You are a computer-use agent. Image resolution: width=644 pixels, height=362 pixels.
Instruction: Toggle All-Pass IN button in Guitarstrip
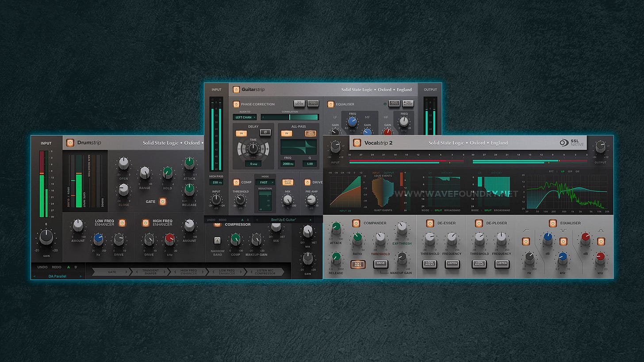[x=286, y=133]
